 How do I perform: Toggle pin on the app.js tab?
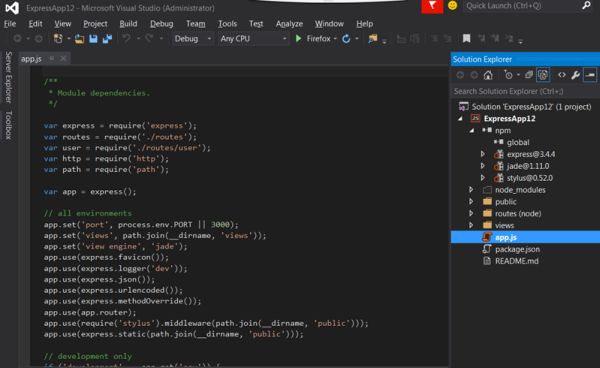tap(52, 58)
